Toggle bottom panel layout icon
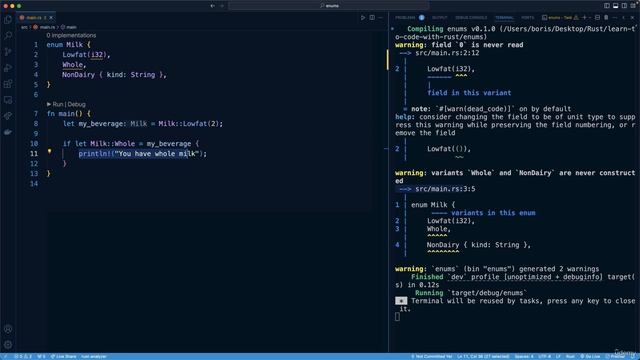This screenshot has width=640, height=360. pos(616,6)
